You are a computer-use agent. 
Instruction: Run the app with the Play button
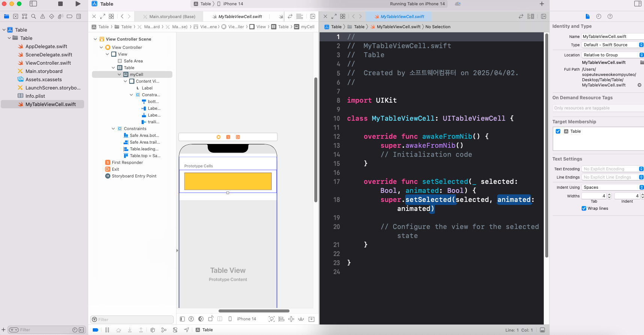coord(78,4)
